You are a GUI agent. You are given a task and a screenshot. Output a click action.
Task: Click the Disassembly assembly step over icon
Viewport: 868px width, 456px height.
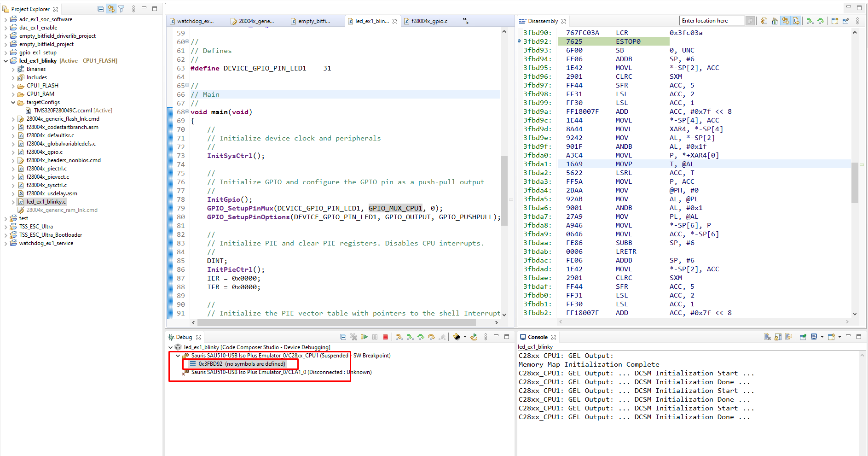click(x=821, y=21)
